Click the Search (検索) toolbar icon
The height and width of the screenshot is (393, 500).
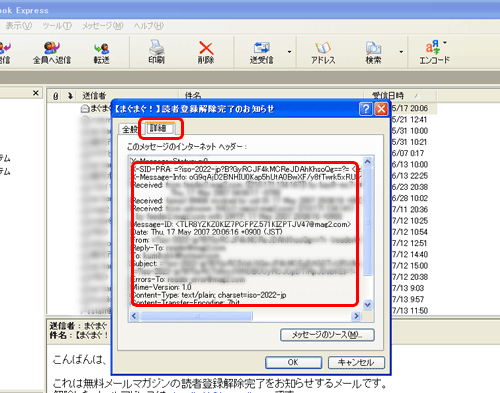click(x=373, y=52)
